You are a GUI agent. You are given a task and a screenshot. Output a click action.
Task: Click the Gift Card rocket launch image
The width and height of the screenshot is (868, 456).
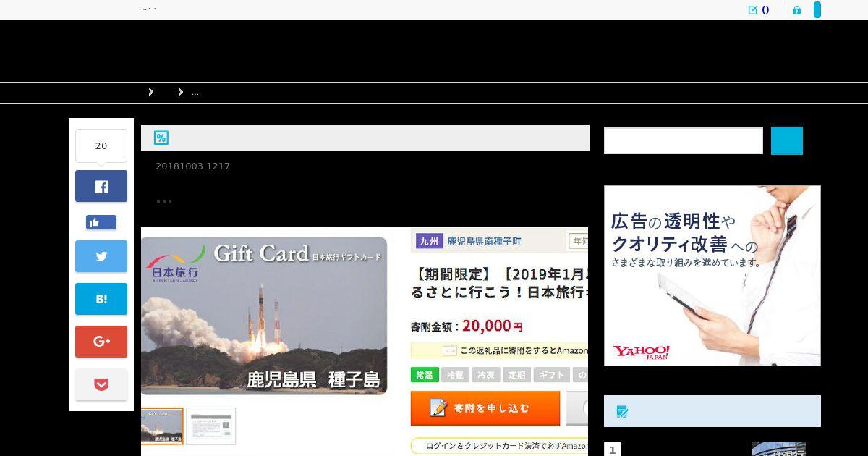(x=265, y=316)
